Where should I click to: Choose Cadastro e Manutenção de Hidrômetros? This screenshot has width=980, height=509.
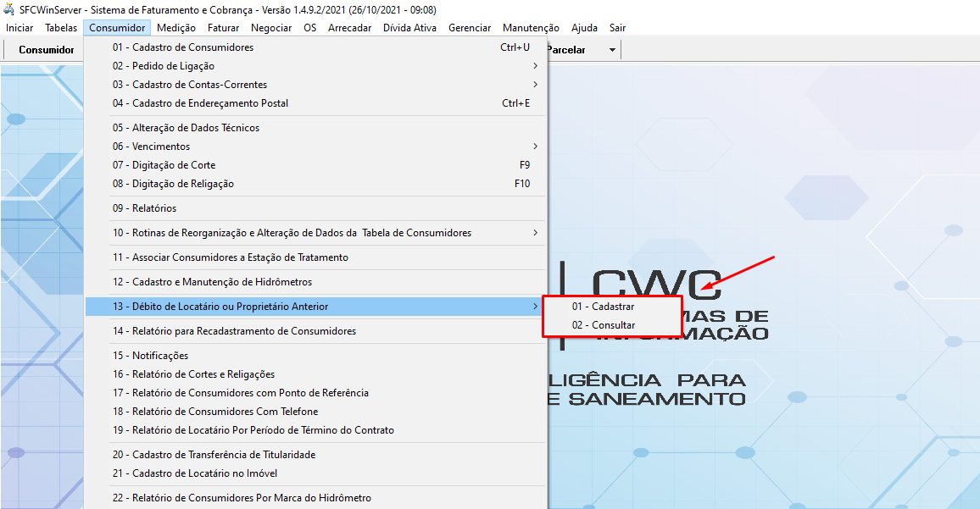(x=213, y=282)
